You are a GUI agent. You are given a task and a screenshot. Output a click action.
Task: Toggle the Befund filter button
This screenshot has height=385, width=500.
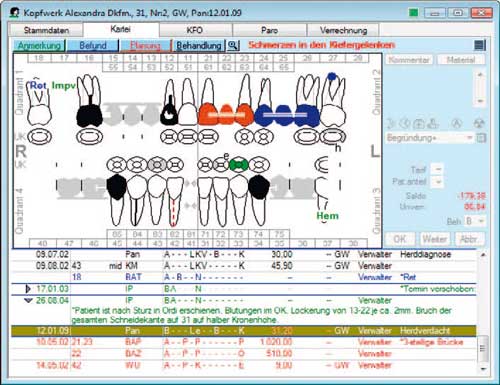(93, 45)
